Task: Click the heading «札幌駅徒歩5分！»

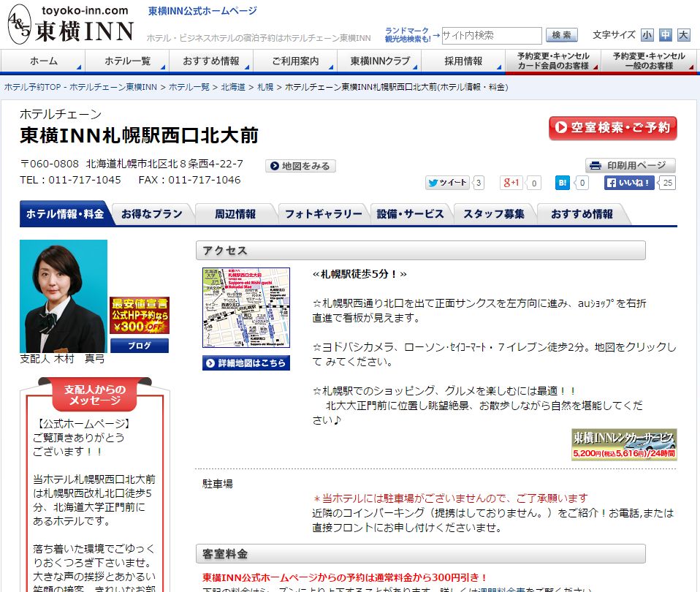Action: (x=359, y=273)
